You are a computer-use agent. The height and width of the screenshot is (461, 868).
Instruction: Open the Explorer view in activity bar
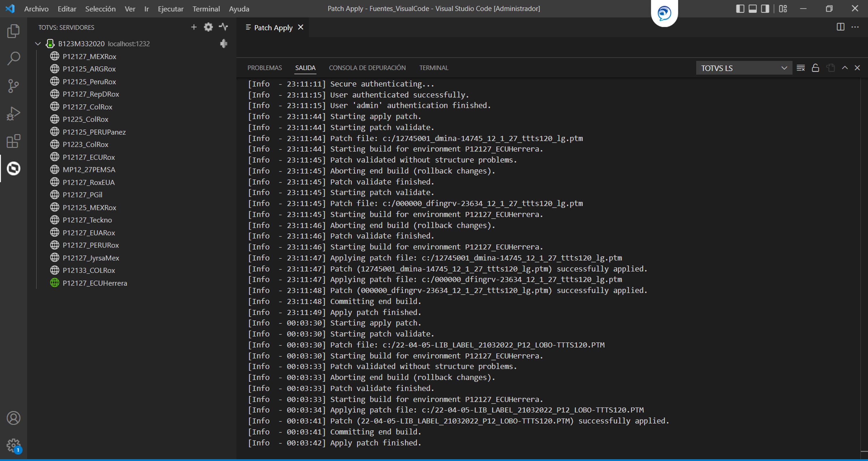click(14, 31)
